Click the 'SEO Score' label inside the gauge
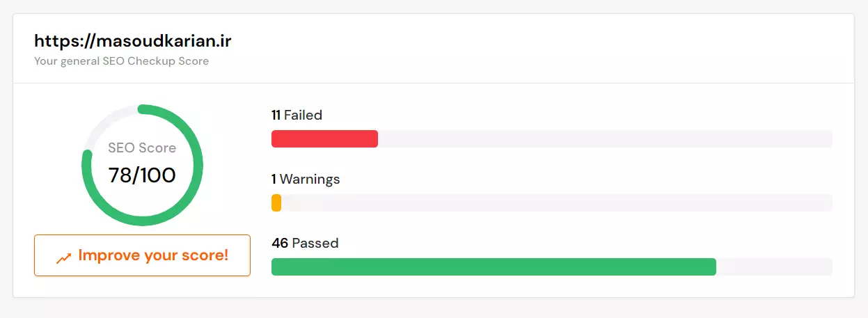The width and height of the screenshot is (868, 318). tap(142, 148)
